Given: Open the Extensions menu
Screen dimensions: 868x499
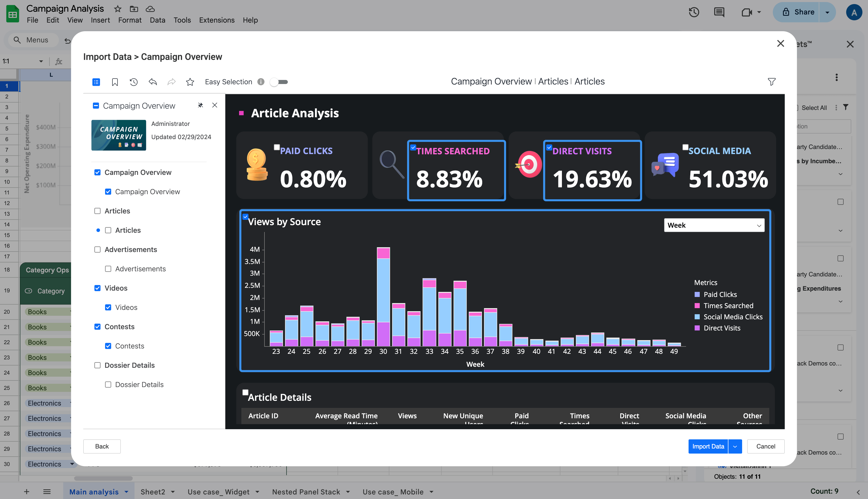Looking at the screenshot, I should [216, 20].
